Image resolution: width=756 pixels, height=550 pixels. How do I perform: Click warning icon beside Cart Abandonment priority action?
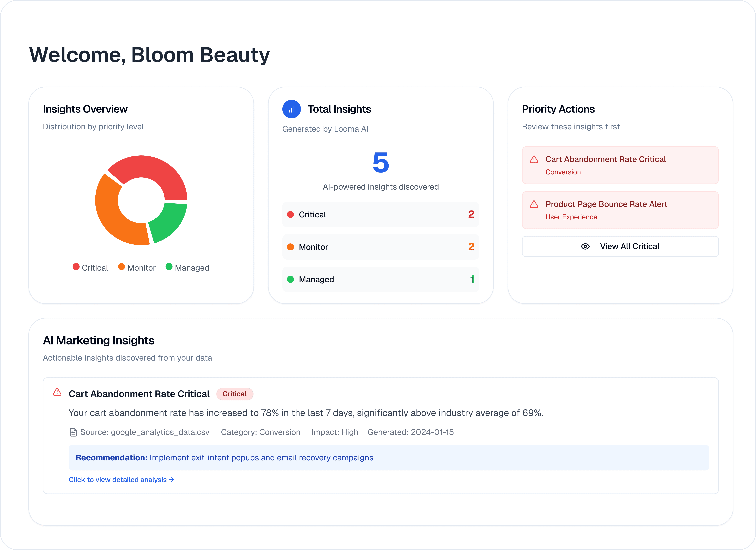point(534,159)
